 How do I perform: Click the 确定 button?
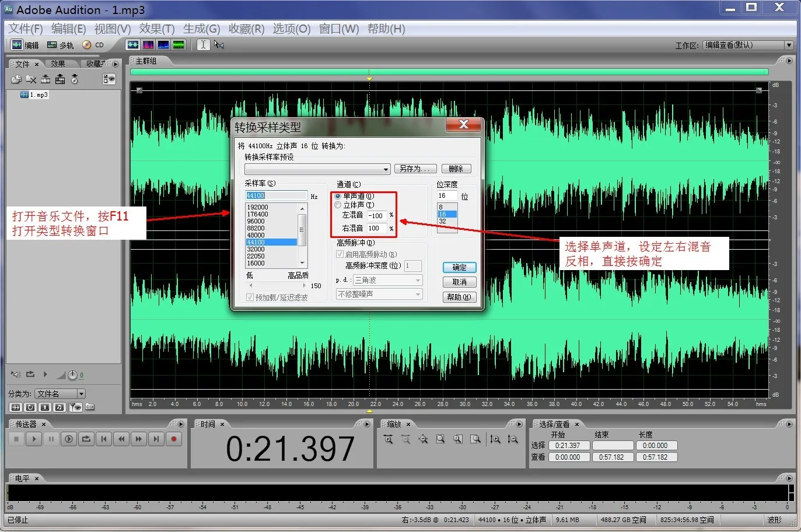[459, 267]
